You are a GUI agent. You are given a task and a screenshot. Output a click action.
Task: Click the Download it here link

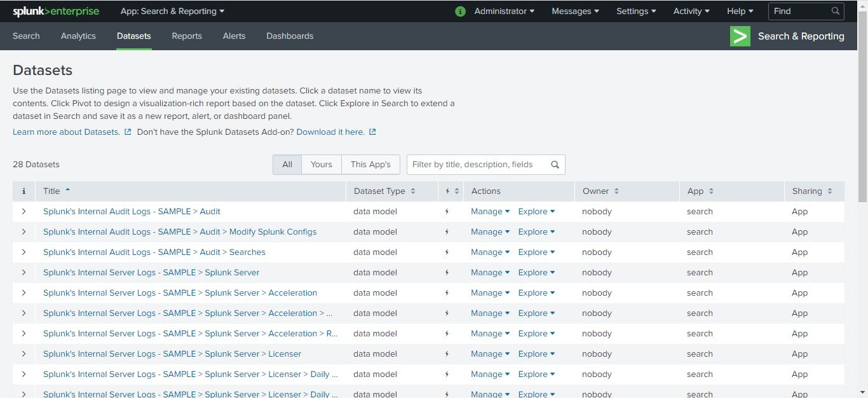(x=330, y=132)
